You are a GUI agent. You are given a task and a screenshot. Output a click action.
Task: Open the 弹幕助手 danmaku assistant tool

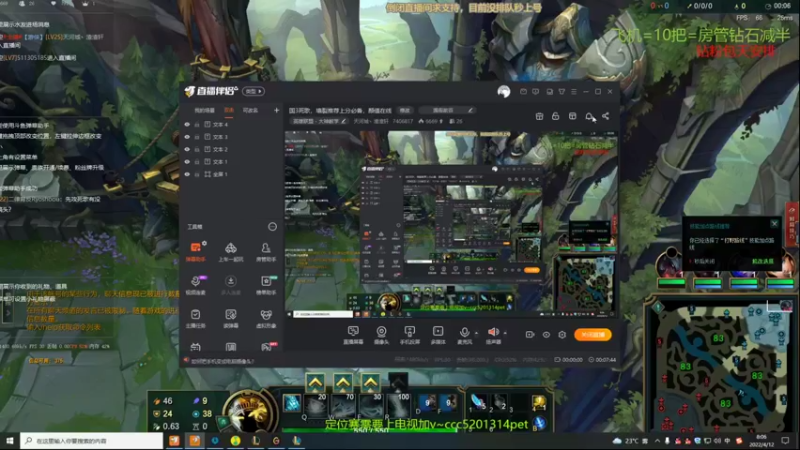click(x=195, y=252)
